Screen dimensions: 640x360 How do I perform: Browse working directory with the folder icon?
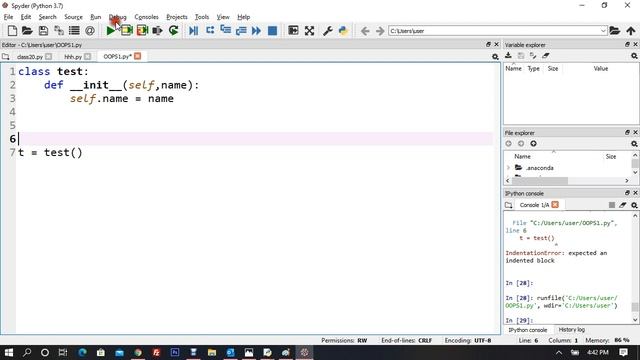tap(615, 31)
